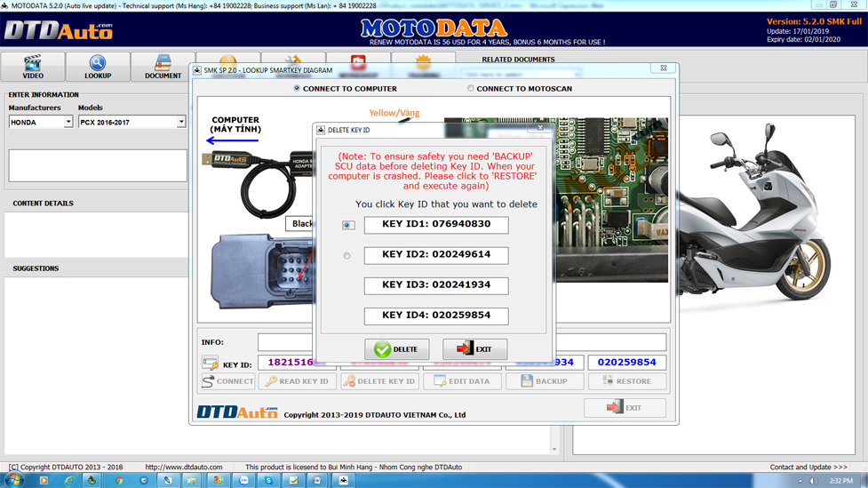Click the circuit board photo in SMK window

(x=612, y=199)
